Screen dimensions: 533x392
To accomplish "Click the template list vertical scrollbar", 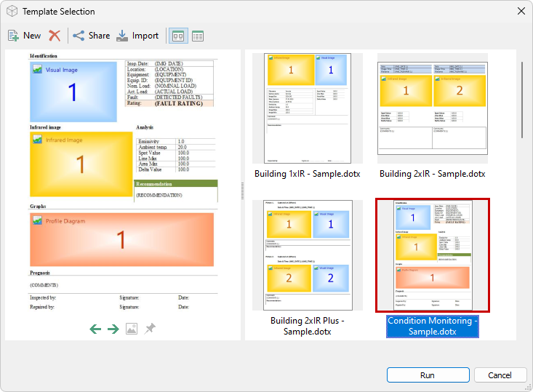I will (x=522, y=100).
